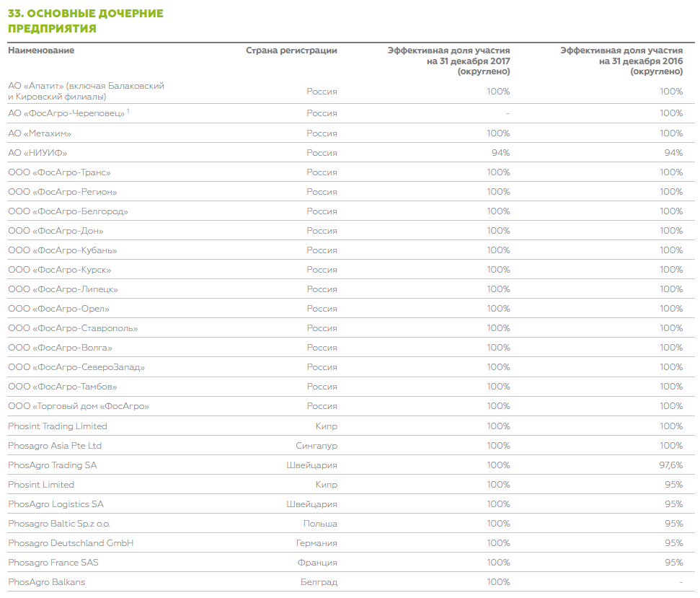Click the 31 декабря 2017 column header
This screenshot has height=598, width=700.
448,61
